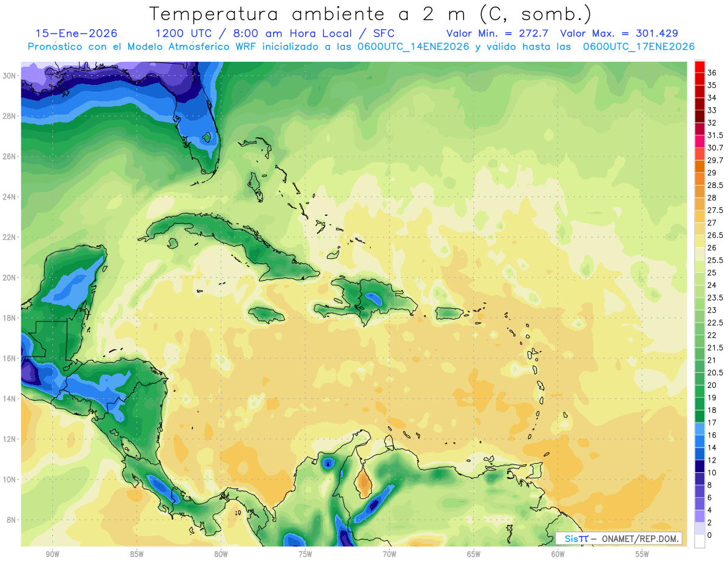Click the legend value 36
Image resolution: width=728 pixels, height=562 pixels.
(x=712, y=73)
